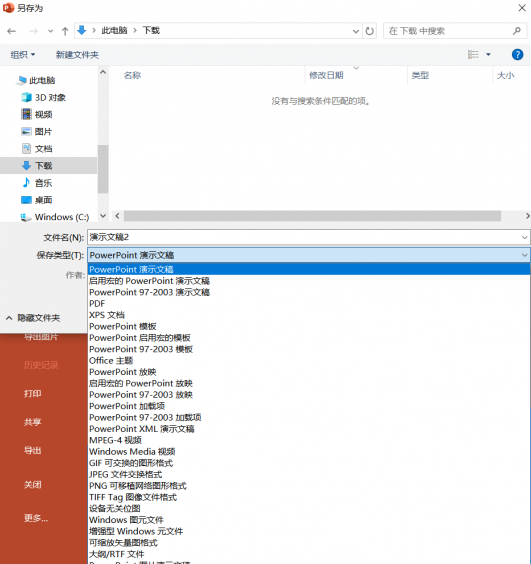Open the recent locations dropdown arrow
The image size is (531, 564).
point(50,31)
